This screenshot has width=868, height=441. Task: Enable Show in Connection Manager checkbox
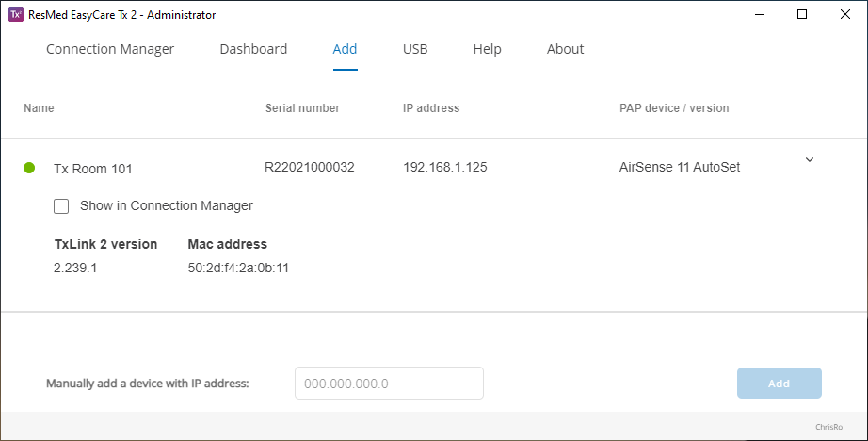[61, 206]
